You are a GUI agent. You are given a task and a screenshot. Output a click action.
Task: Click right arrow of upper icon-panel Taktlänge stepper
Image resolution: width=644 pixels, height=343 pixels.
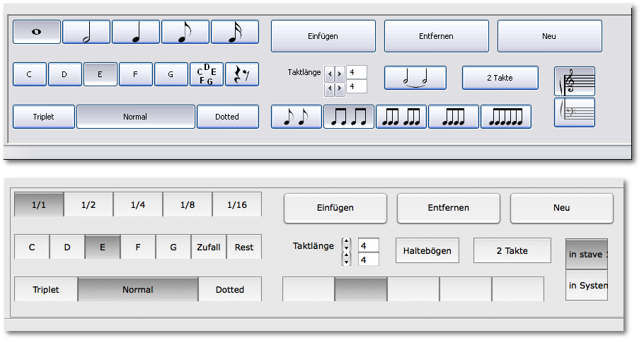point(340,73)
